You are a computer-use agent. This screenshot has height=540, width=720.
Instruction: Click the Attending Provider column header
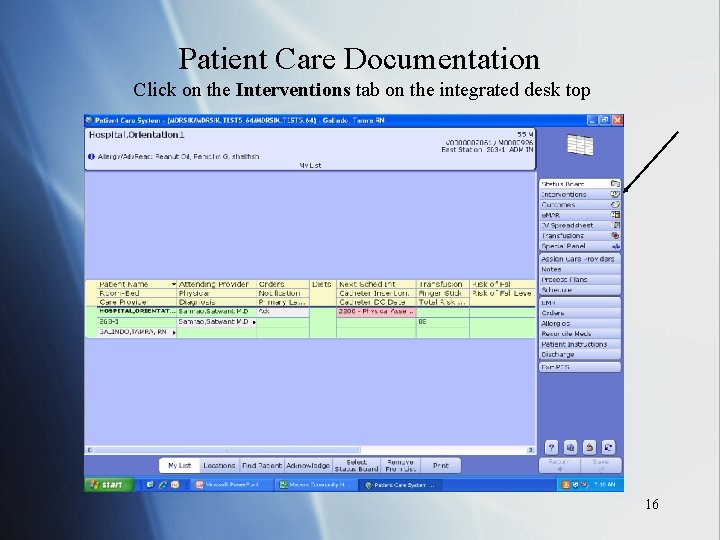pyautogui.click(x=214, y=284)
